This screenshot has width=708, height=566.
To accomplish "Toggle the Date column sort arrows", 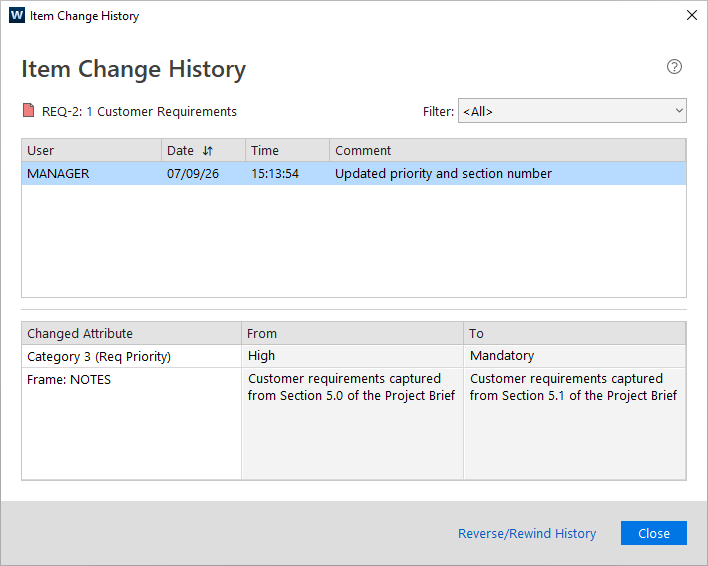I will coord(207,150).
